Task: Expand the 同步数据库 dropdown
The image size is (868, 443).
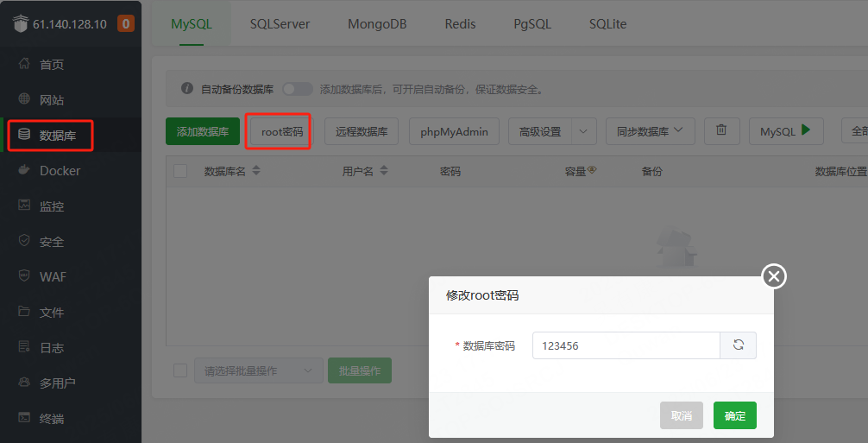Action: (651, 131)
